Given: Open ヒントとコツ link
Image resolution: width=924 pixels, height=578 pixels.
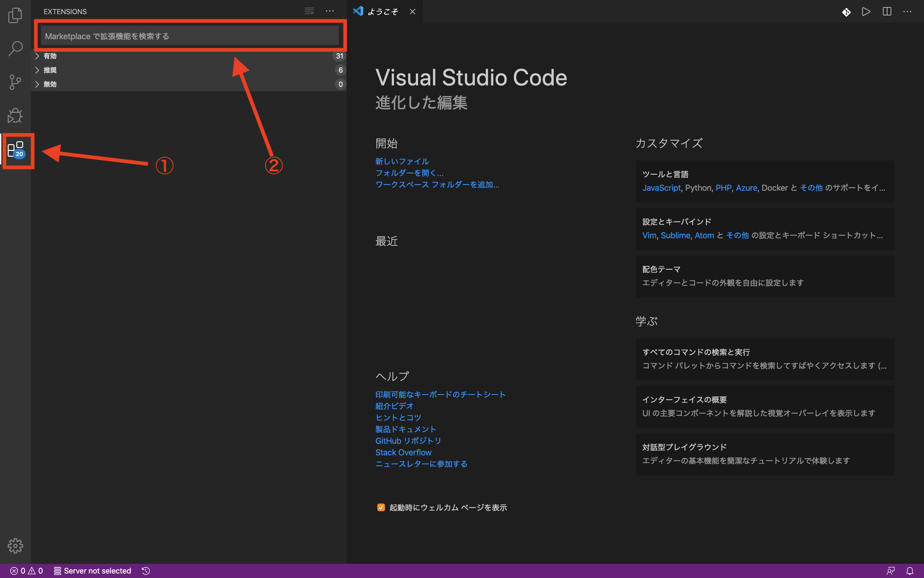Looking at the screenshot, I should coord(398,417).
